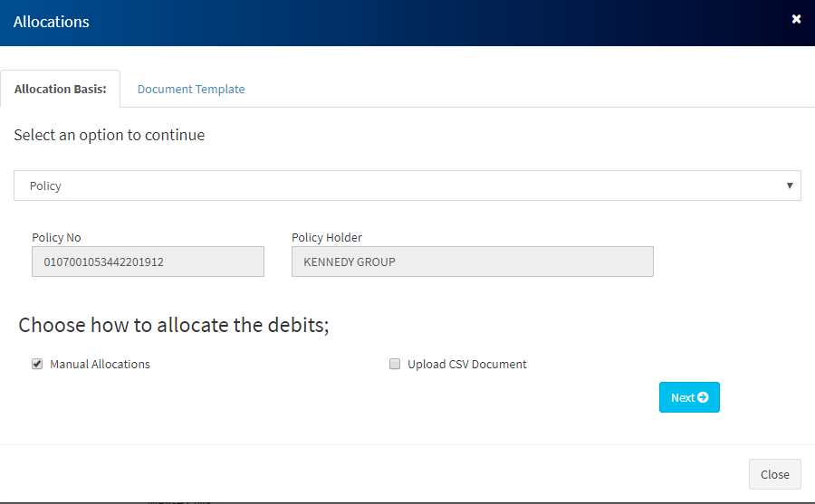The height and width of the screenshot is (504, 815).
Task: Click the Policy No field
Action: click(148, 262)
